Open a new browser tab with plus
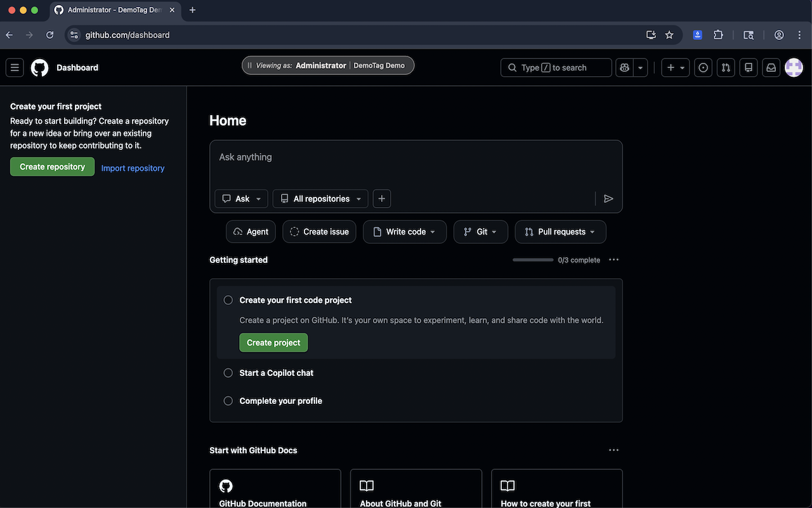 point(192,10)
